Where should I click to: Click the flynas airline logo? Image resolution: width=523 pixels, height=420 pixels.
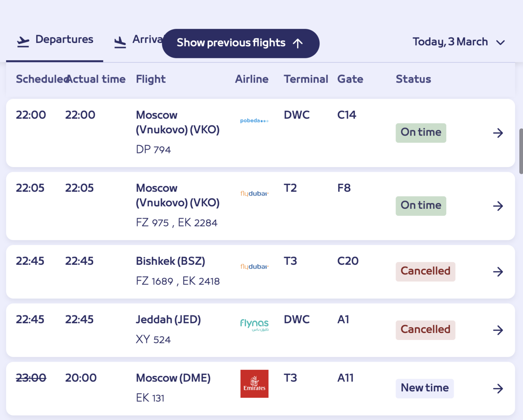pyautogui.click(x=254, y=325)
